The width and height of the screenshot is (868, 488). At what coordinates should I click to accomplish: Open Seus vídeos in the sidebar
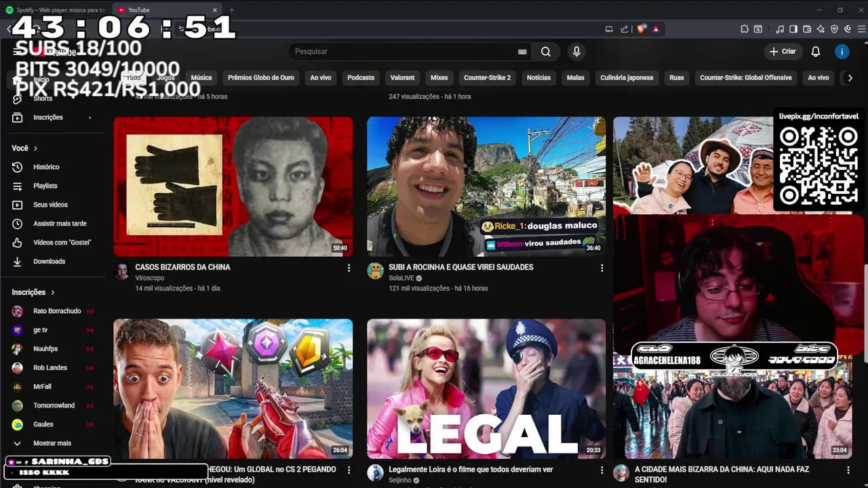coord(49,205)
